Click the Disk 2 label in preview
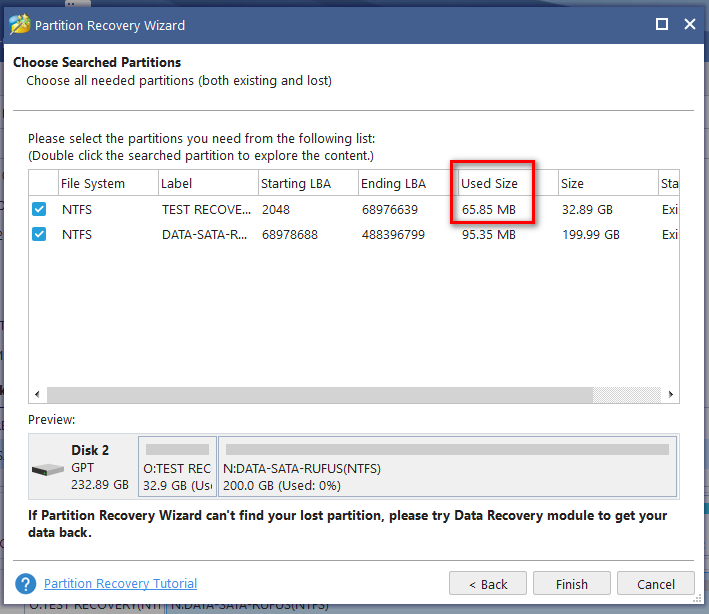 click(90, 450)
